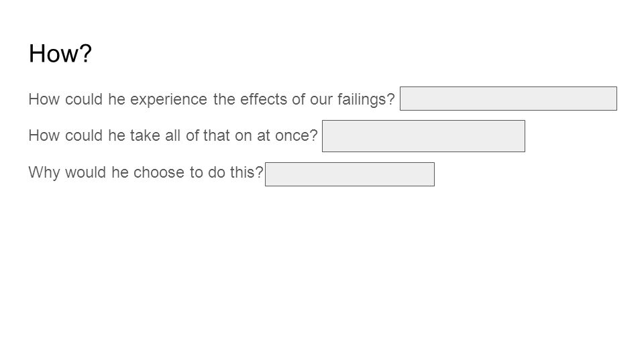Place cursor on the word "experience"
The height and width of the screenshot is (362, 644).
point(169,100)
